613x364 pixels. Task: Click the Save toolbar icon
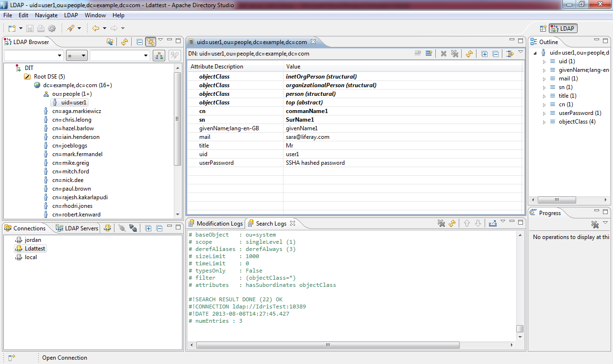30,28
